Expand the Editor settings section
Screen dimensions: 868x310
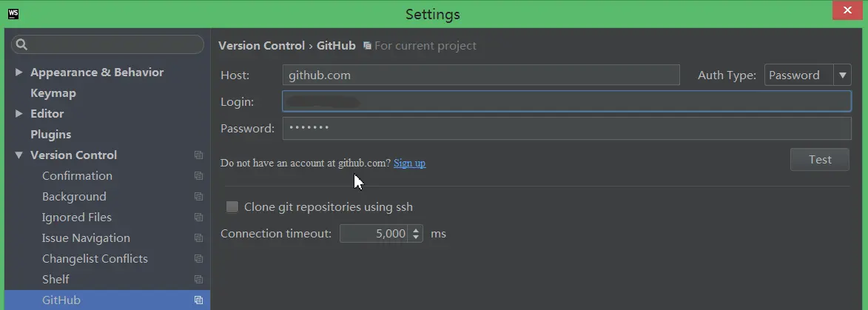(x=19, y=114)
